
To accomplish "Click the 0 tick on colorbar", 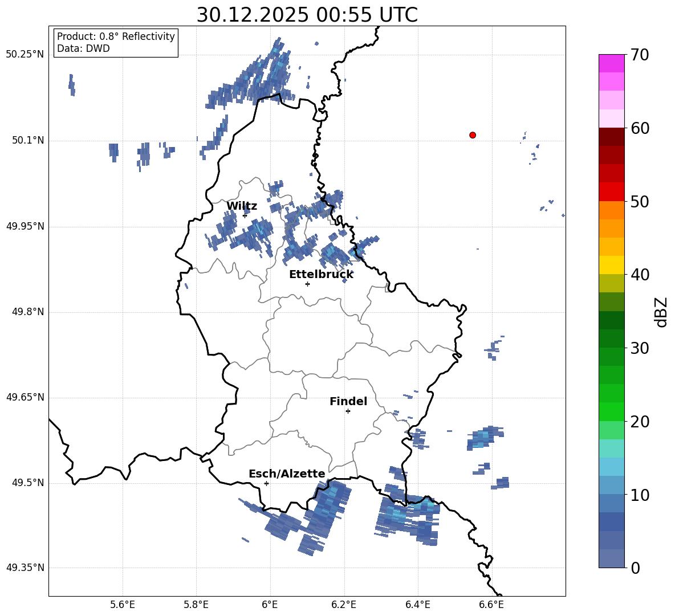I will (635, 568).
